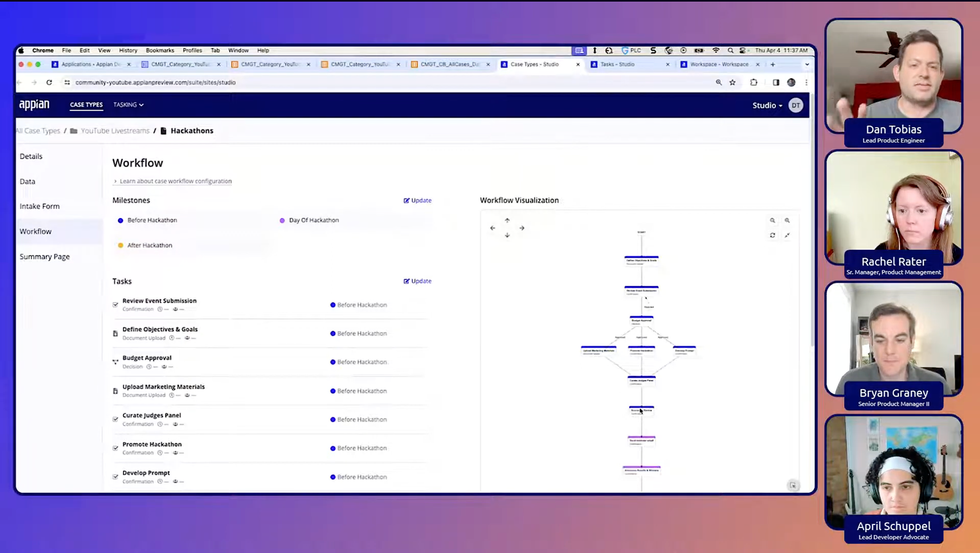Pan the workflow visualization right

pyautogui.click(x=522, y=228)
